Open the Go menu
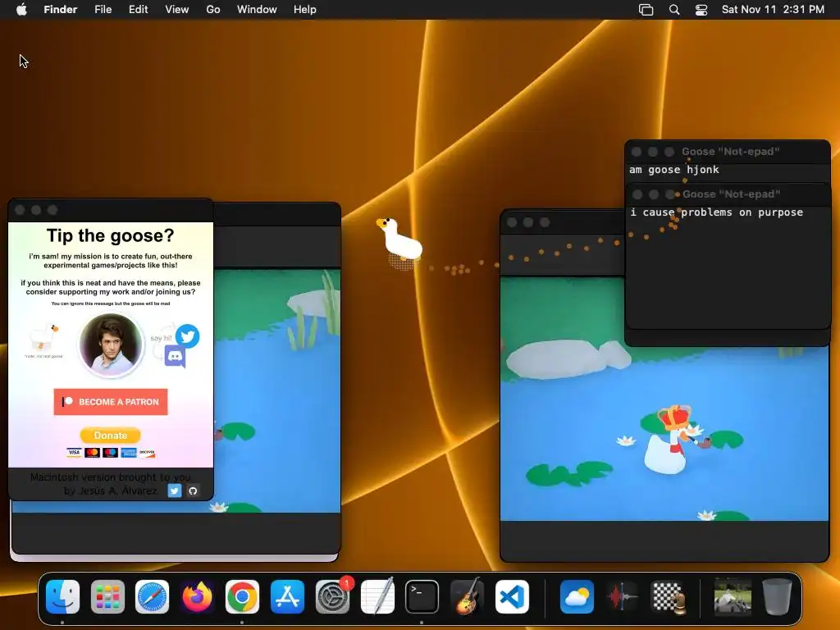Viewport: 840px width, 630px height. [x=213, y=10]
